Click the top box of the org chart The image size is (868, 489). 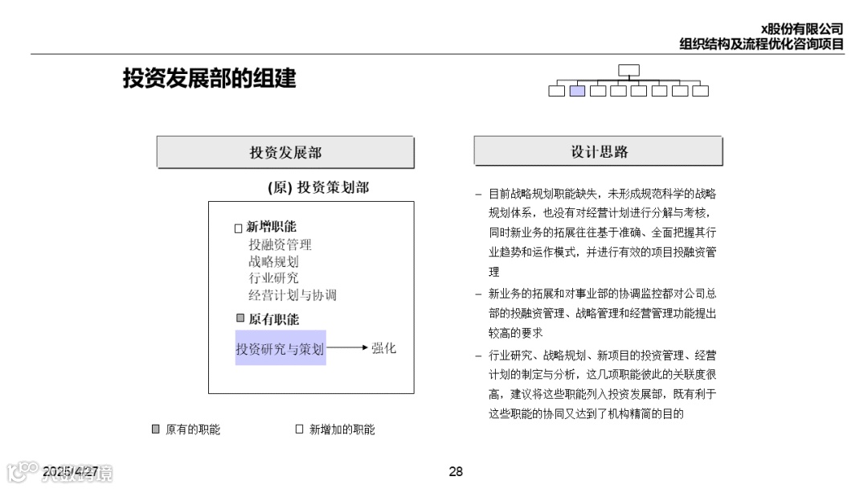[628, 70]
